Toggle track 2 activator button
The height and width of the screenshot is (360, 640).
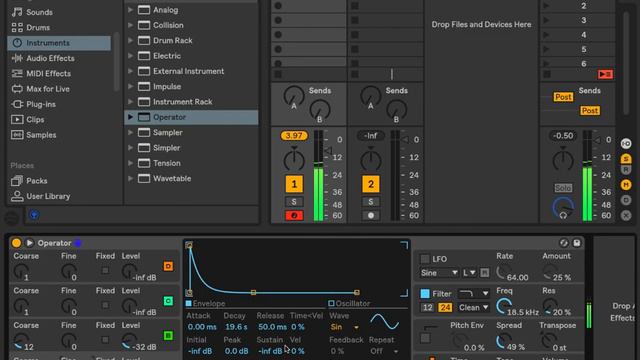pos(371,184)
